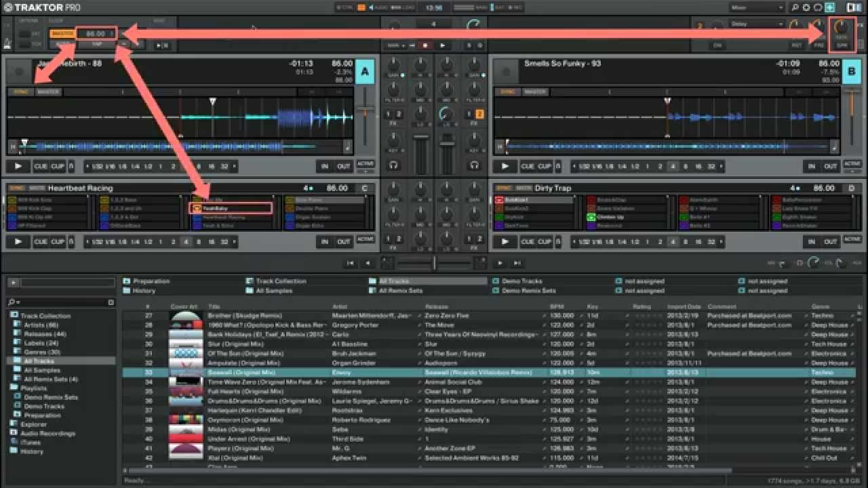Skip to previous track in preview player
The image size is (868, 488).
[351, 262]
